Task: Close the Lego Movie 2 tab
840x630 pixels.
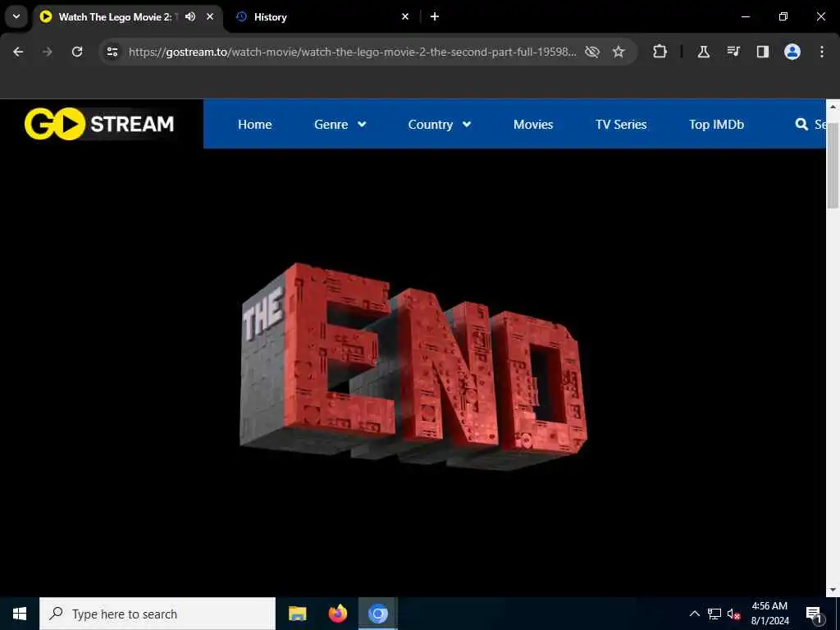Action: click(210, 16)
